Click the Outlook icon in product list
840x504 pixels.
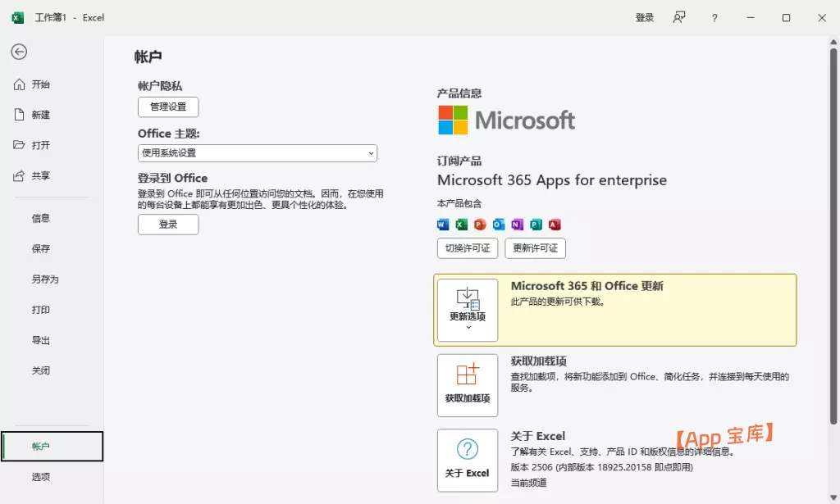pos(499,225)
